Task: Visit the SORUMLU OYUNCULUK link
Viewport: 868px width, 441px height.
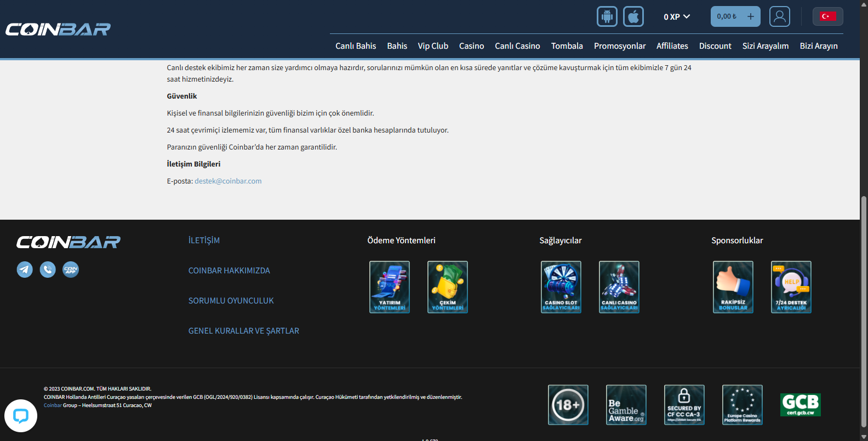Action: tap(231, 301)
